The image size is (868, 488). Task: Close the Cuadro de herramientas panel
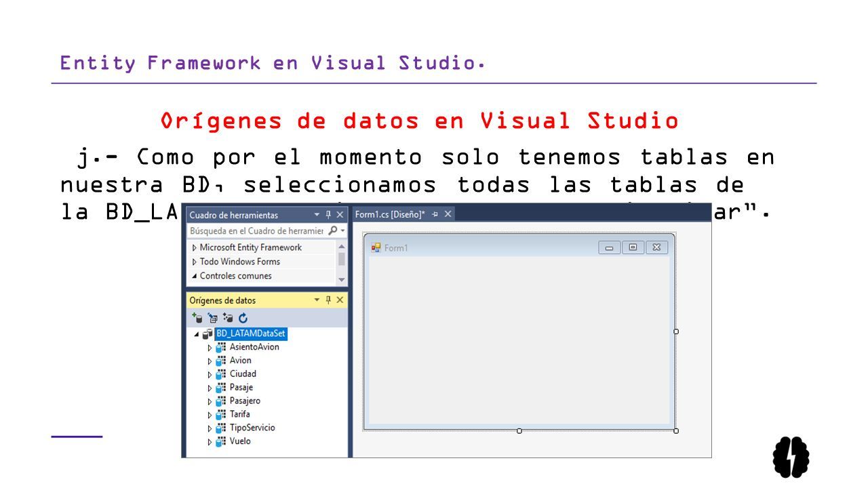tap(340, 215)
